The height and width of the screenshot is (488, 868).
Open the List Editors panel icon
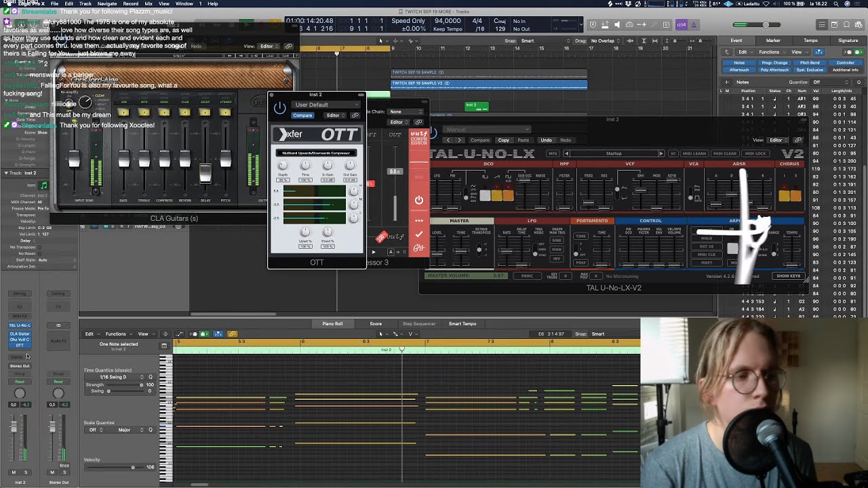pyautogui.click(x=822, y=25)
